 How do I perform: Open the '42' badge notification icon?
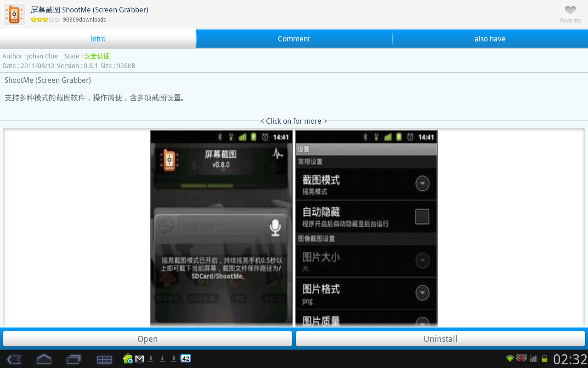pos(186,358)
